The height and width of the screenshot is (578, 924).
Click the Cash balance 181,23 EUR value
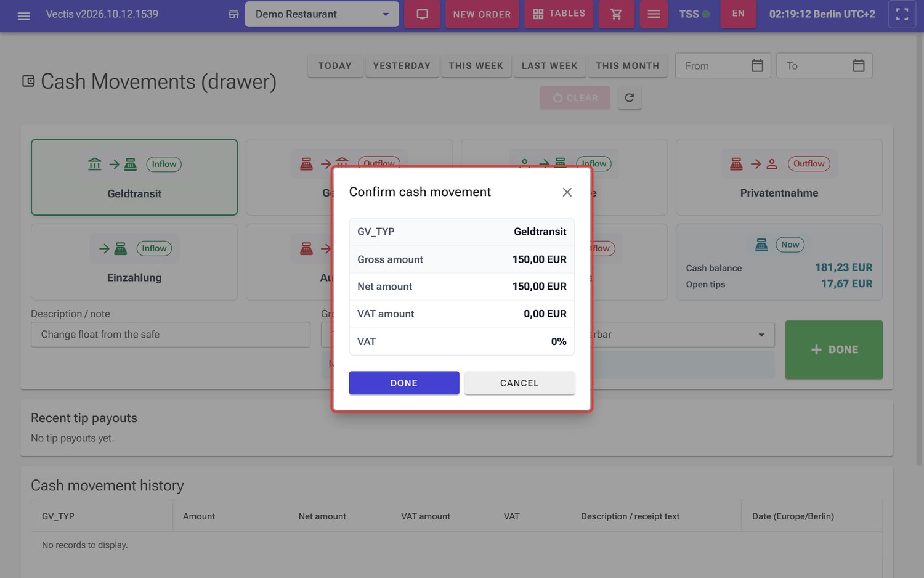pos(843,267)
